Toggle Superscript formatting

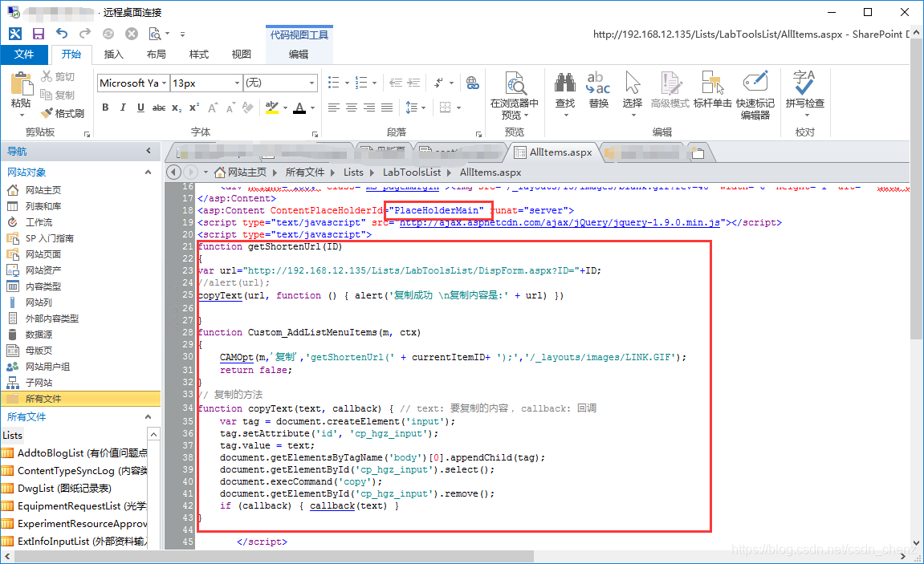coord(194,108)
